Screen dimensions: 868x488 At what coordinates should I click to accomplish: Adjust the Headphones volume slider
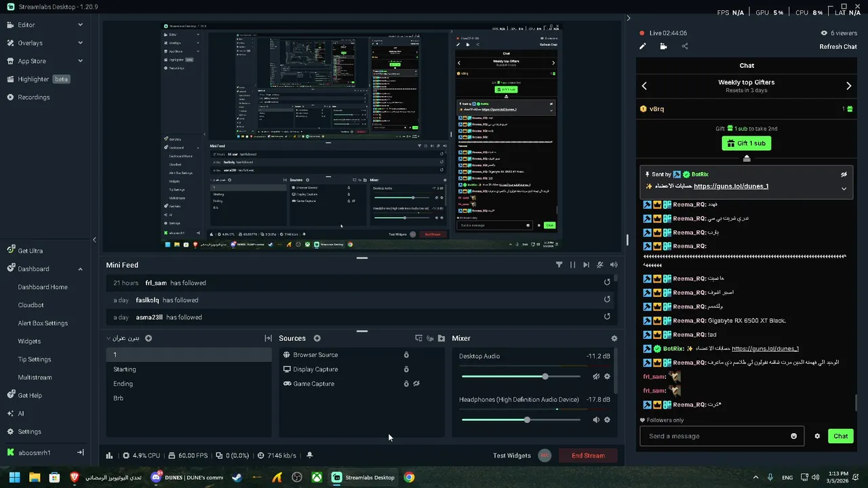point(521,420)
